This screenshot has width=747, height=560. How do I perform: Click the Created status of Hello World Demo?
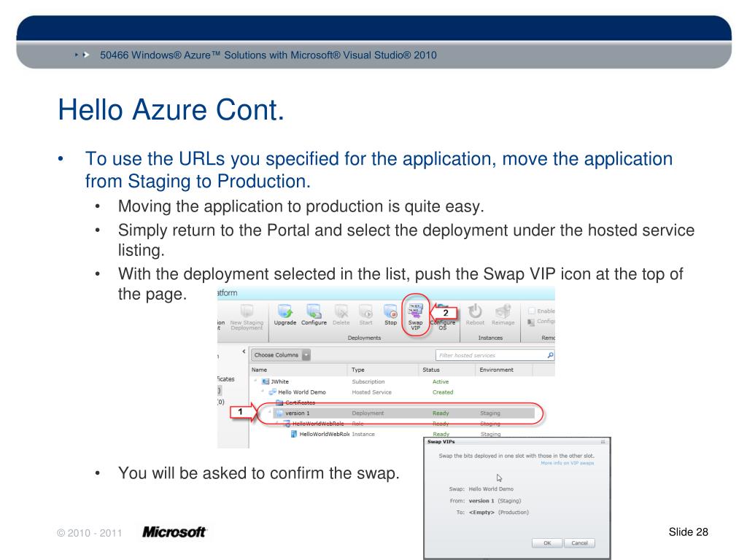(x=443, y=392)
